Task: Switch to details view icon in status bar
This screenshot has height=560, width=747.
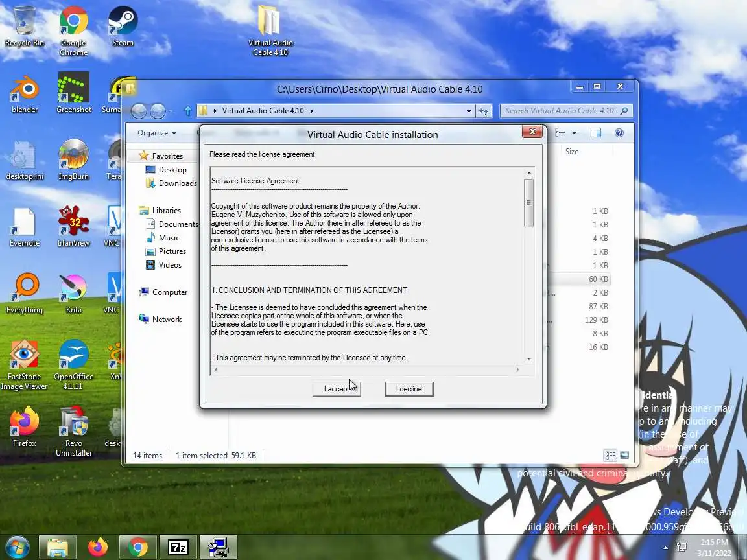Action: tap(610, 455)
